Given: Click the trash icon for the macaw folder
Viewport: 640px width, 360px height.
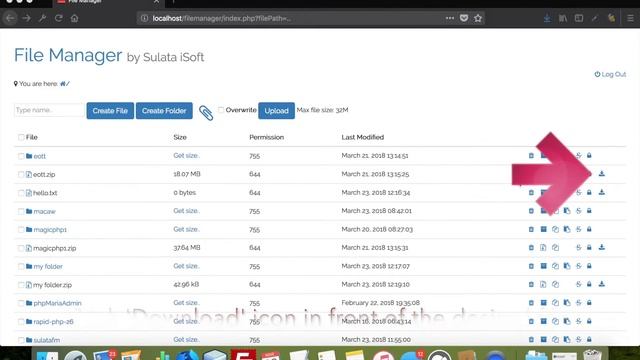Looking at the screenshot, I should pyautogui.click(x=531, y=211).
